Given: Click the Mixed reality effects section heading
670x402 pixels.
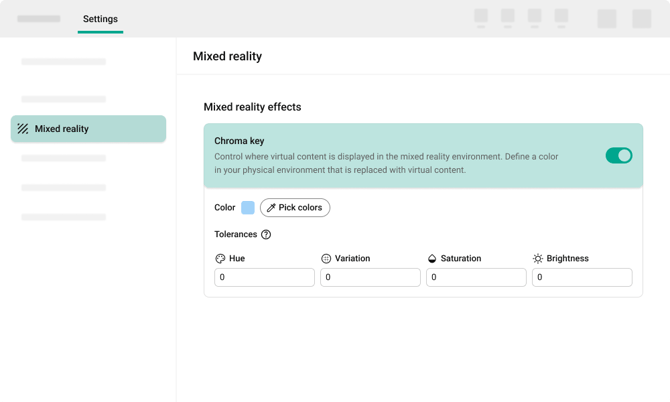Looking at the screenshot, I should [x=252, y=107].
